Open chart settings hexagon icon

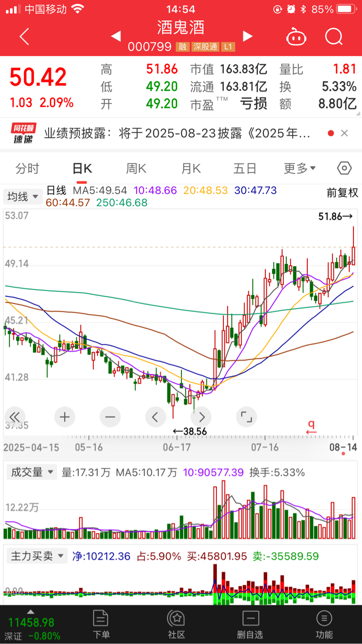(x=345, y=168)
